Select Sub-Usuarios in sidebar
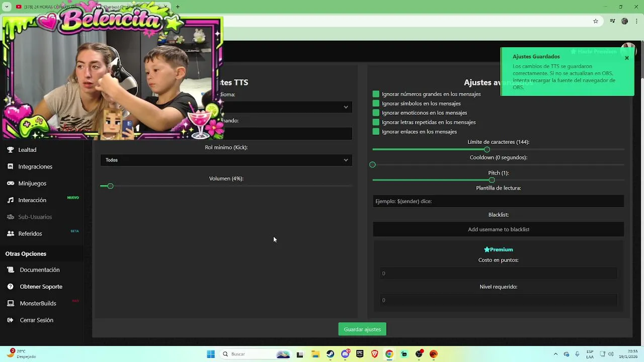Viewport: 644px width, 362px height. coord(35,217)
